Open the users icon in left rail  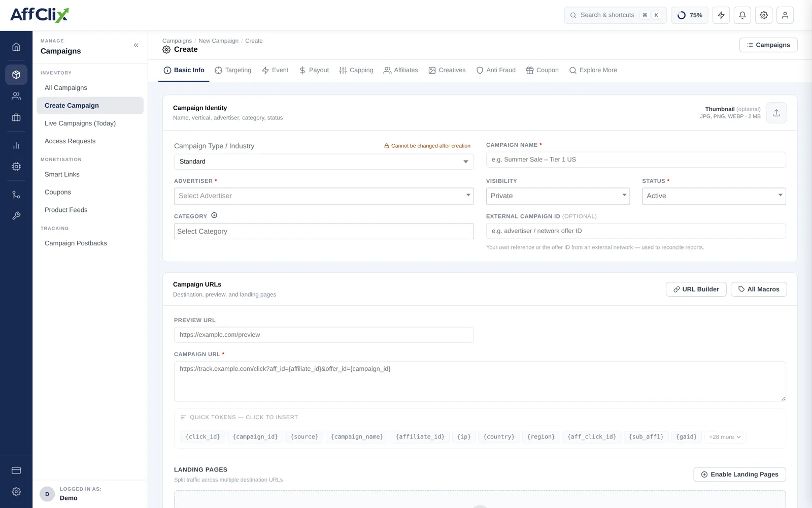[16, 96]
